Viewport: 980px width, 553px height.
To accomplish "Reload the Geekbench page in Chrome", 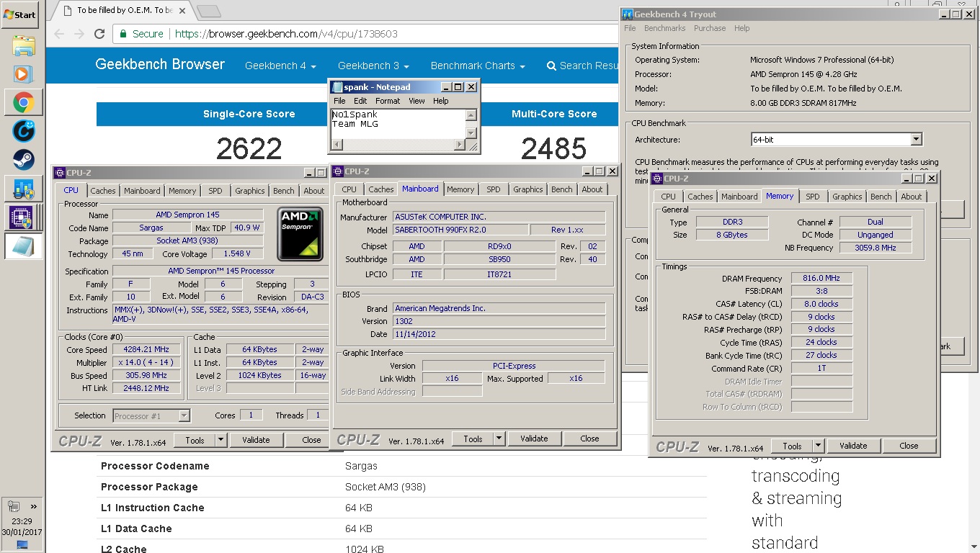I will coord(99,34).
